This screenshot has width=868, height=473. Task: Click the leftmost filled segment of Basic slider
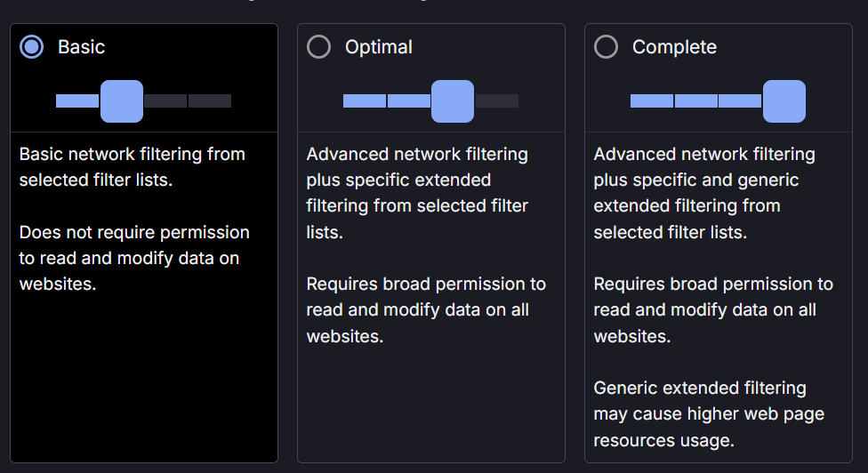click(76, 101)
